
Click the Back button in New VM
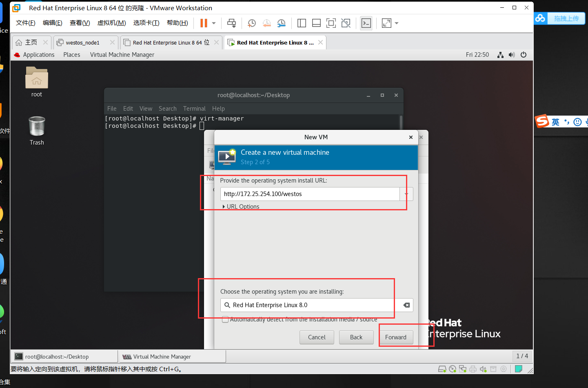tap(356, 337)
